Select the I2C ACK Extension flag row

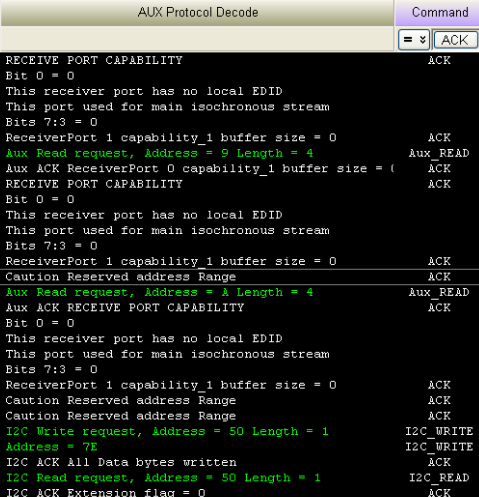pyautogui.click(x=239, y=492)
